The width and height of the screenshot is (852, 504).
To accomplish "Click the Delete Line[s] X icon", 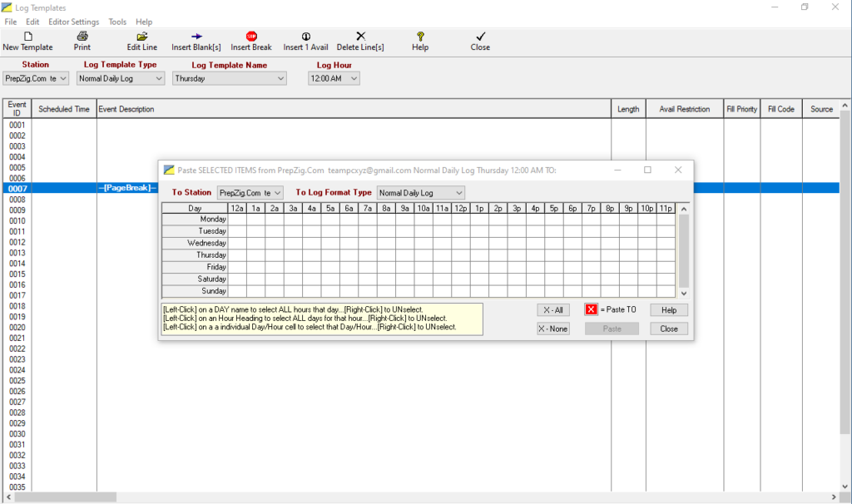I will pyautogui.click(x=361, y=36).
